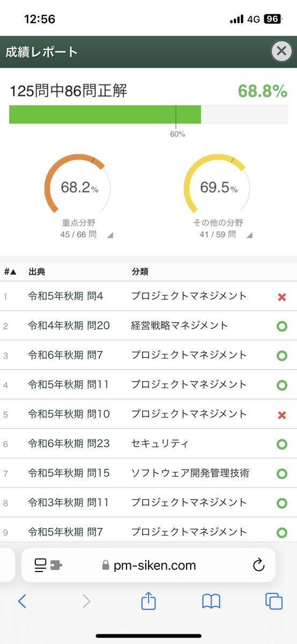Open Safari bookmarks book icon
The image size is (297, 644).
pos(211,602)
